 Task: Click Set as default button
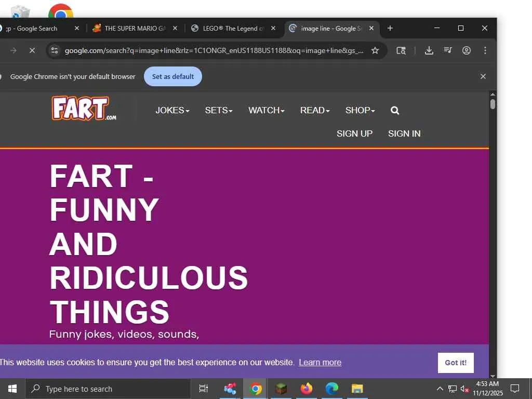click(173, 76)
